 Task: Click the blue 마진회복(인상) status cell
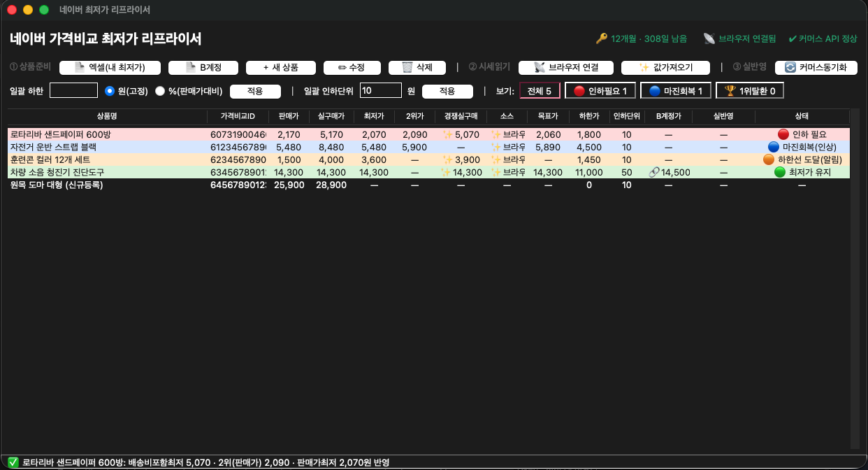(802, 147)
